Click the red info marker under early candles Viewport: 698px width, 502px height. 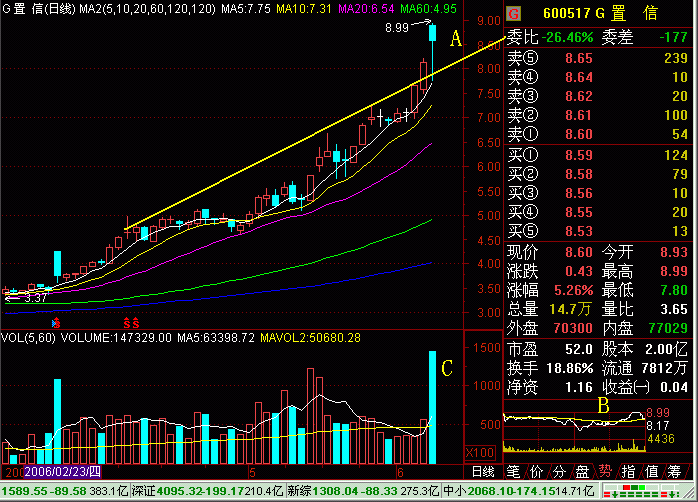[56, 323]
